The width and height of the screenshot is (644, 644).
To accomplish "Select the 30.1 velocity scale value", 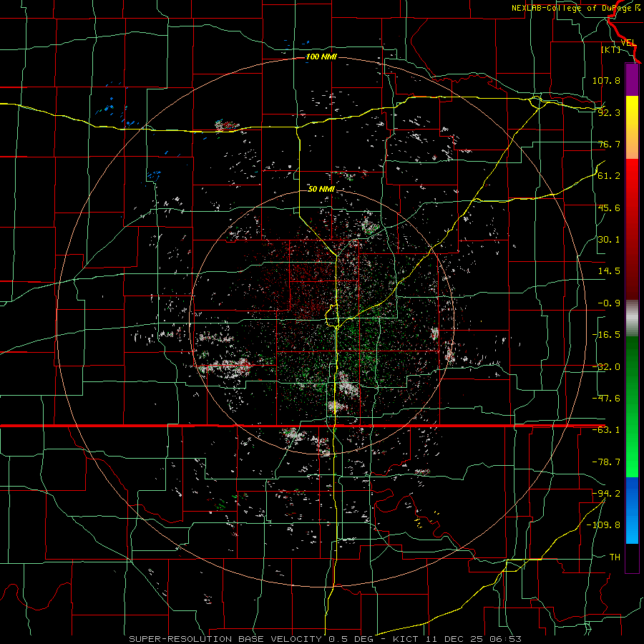I will (609, 240).
